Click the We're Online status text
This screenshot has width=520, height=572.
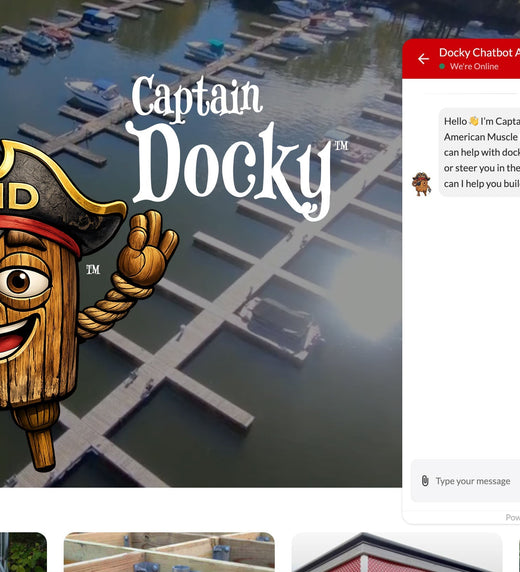click(474, 67)
